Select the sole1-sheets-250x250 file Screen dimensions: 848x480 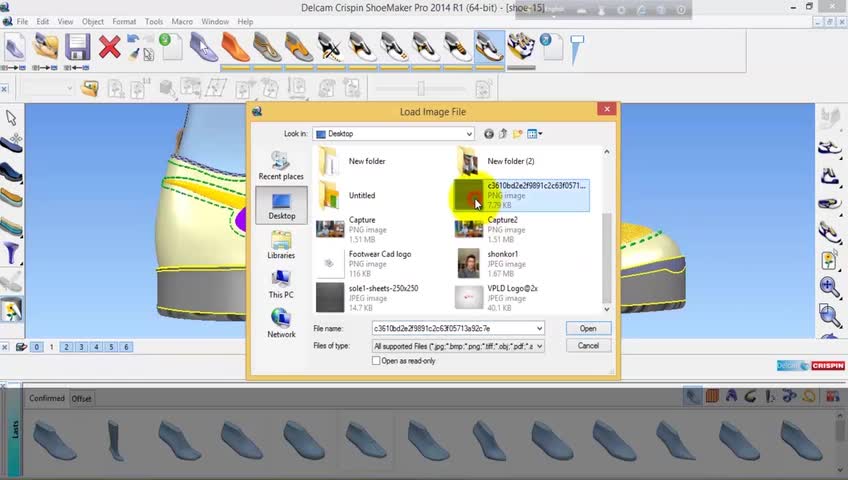[x=382, y=298]
